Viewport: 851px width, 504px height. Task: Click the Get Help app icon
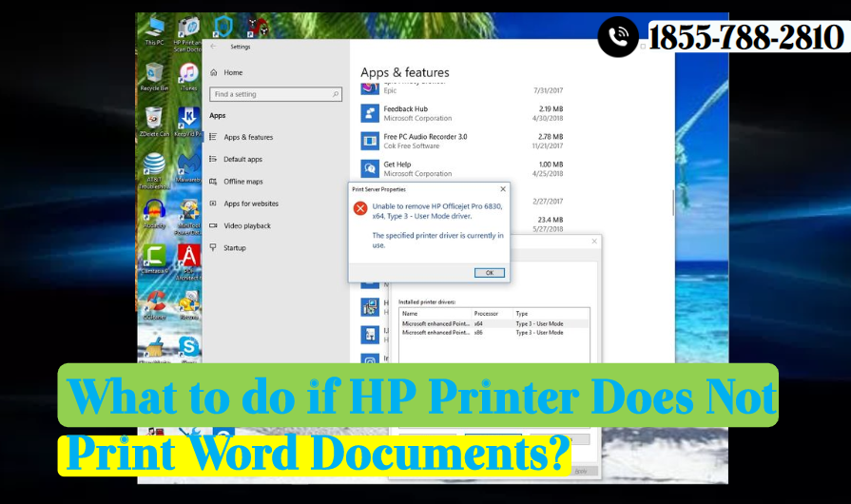coord(370,168)
